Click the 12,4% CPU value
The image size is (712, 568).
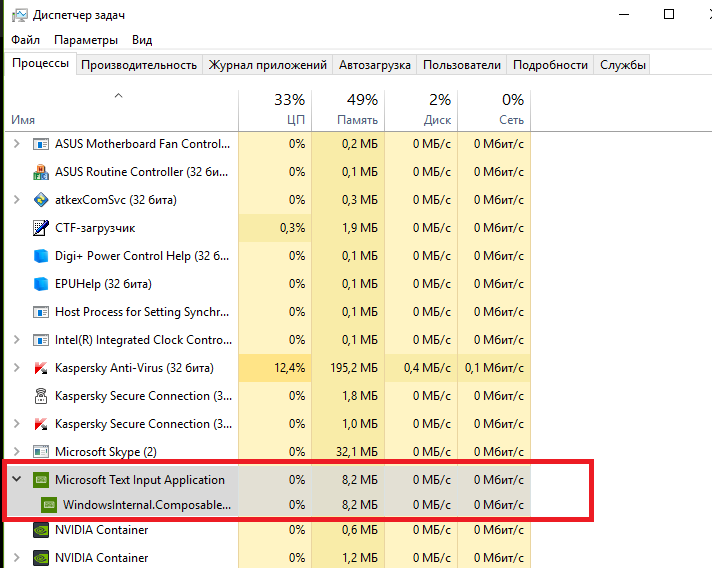pyautogui.click(x=290, y=368)
